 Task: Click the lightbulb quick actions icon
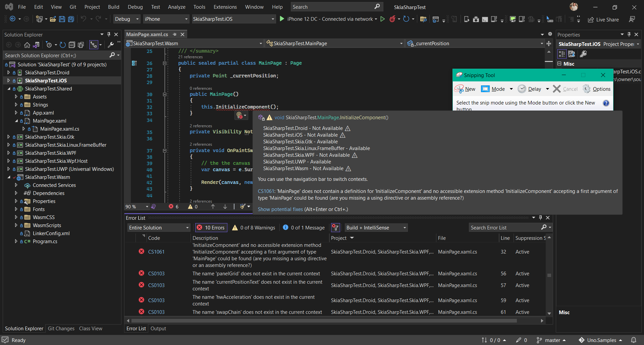(x=239, y=115)
